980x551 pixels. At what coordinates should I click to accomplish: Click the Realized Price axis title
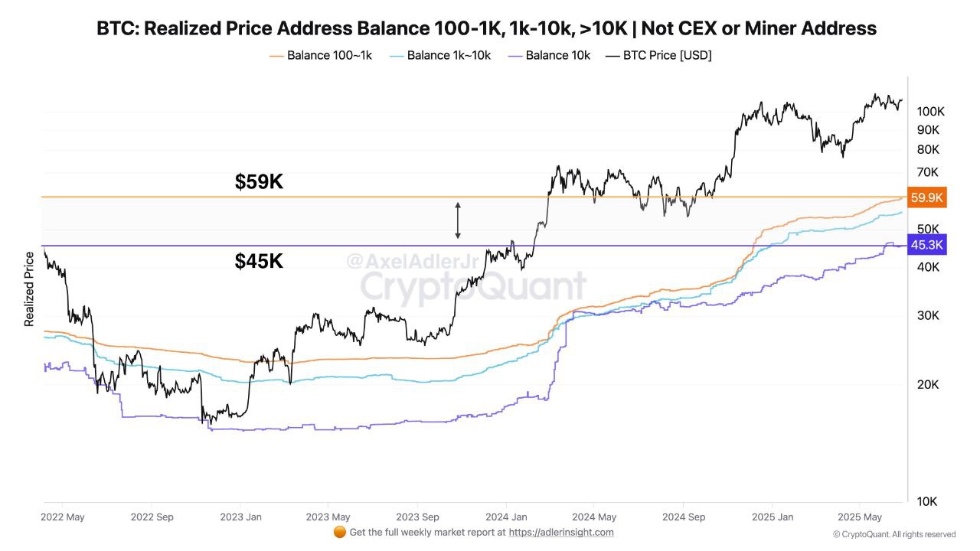[x=29, y=289]
